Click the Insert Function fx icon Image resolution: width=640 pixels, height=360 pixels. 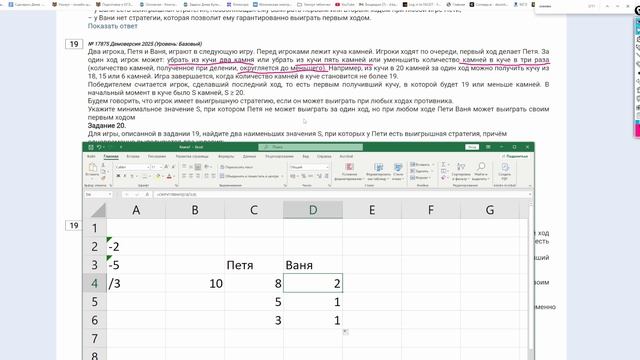click(147, 195)
